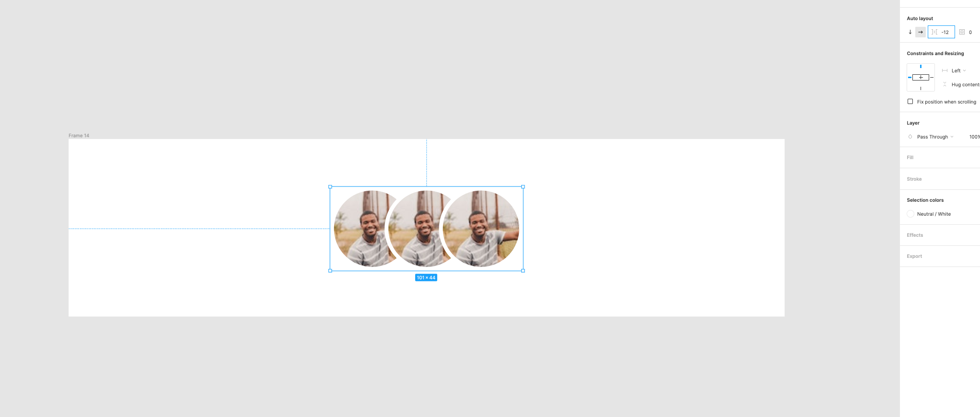The image size is (980, 417).
Task: Open the Export section
Action: 914,256
